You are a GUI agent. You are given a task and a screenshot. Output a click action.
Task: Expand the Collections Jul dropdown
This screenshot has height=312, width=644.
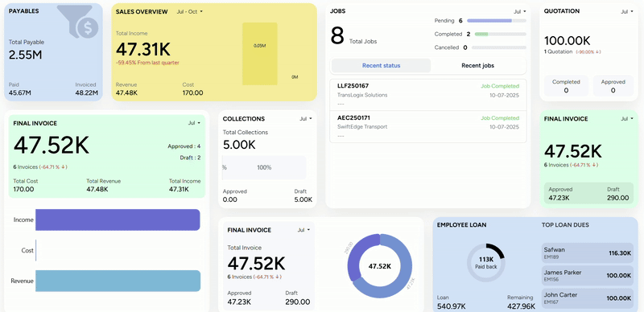point(306,119)
